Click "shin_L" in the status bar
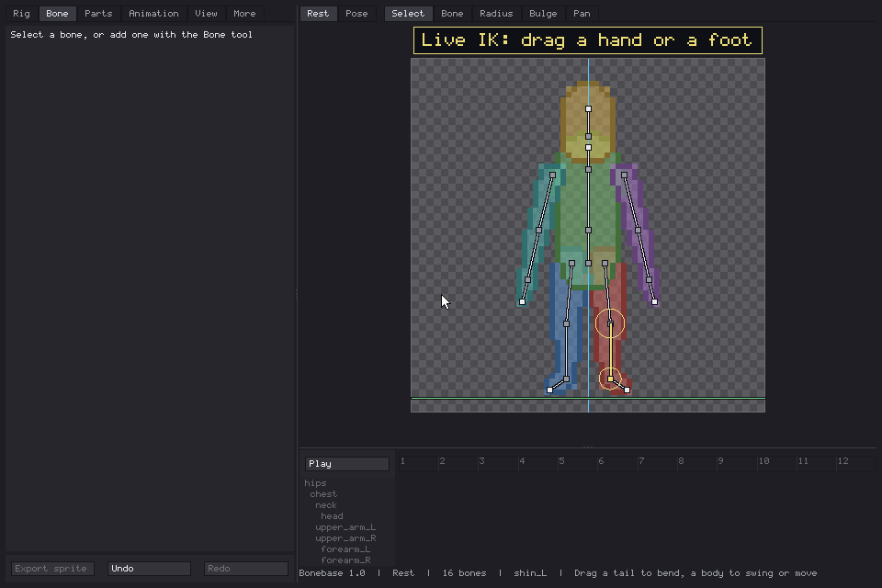Viewport: 882px width, 588px height. pos(530,573)
